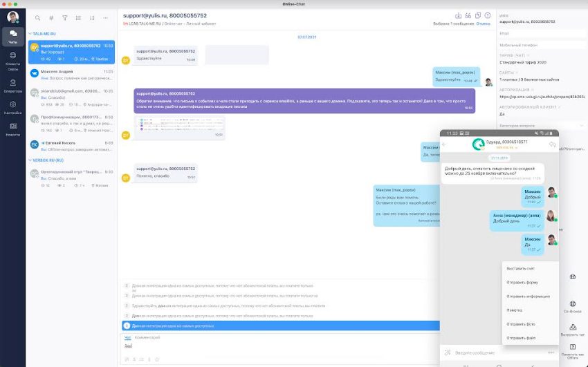This screenshot has width=588, height=367.
Task: Click the main chat message text area
Action: [279, 348]
